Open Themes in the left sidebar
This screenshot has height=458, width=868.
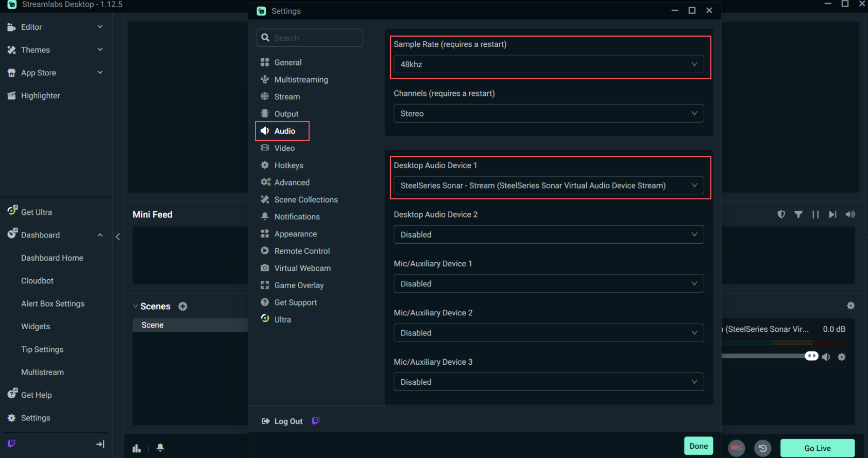click(36, 50)
